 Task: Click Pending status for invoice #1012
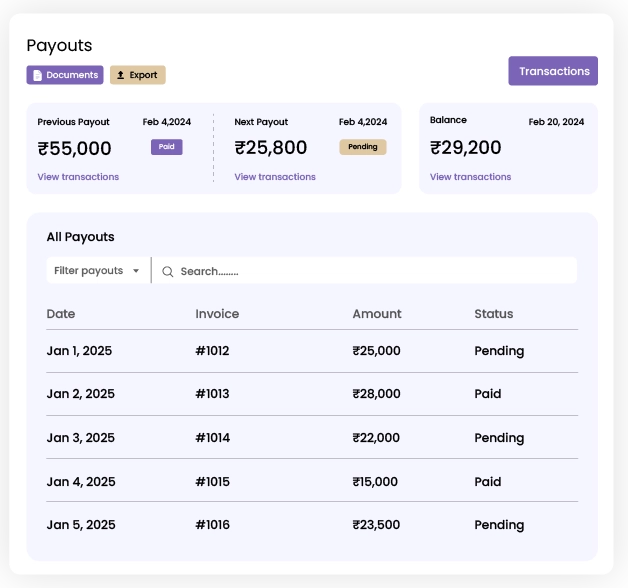[499, 351]
